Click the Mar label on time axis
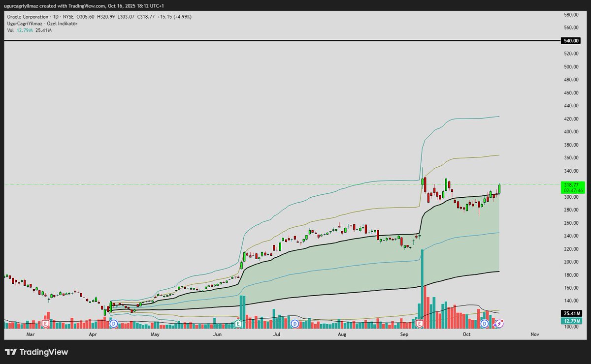Image resolution: width=591 pixels, height=364 pixels. (31, 334)
